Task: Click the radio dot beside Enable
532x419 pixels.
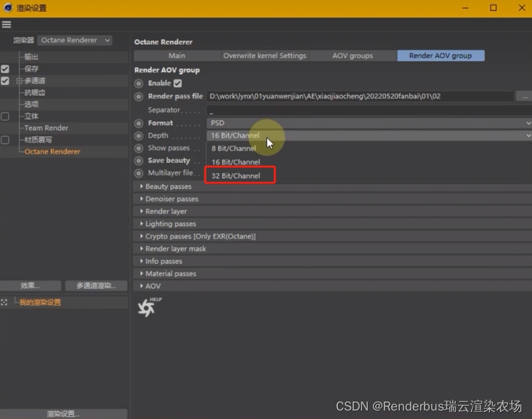Action: tap(139, 83)
